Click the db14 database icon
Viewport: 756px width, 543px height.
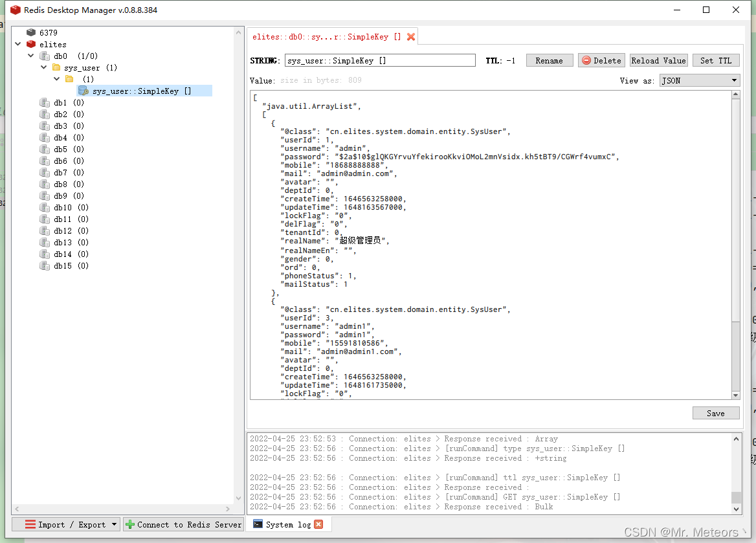pos(45,254)
